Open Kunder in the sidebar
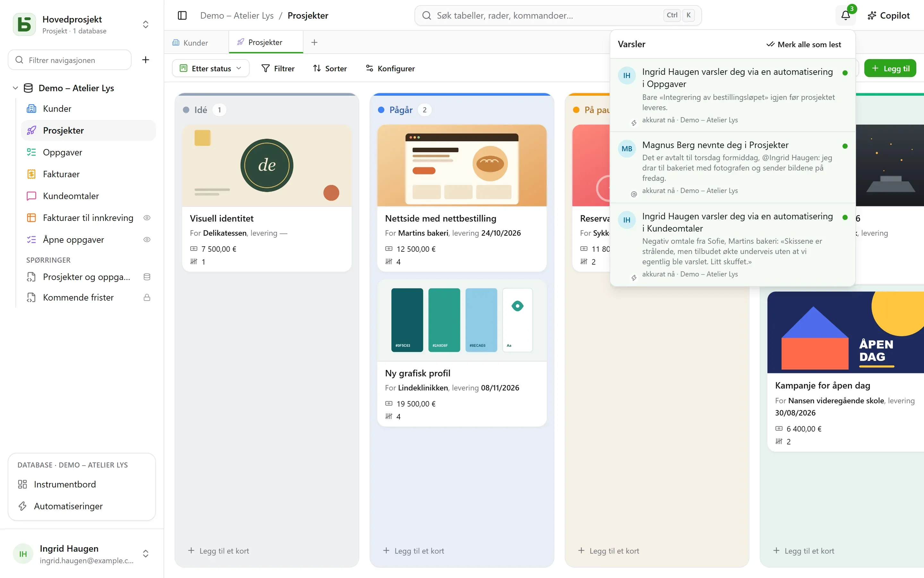The image size is (924, 578). point(88,109)
